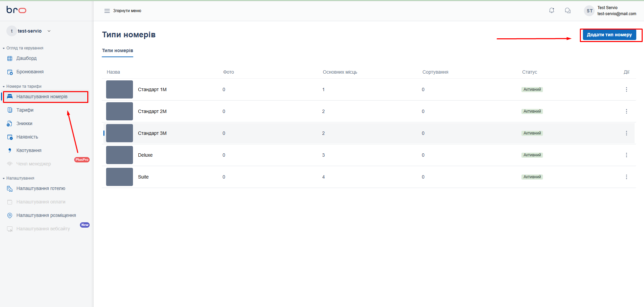Open actions menu for Стандарт 1М row
Viewport: 644px width, 307px height.
coord(626,89)
